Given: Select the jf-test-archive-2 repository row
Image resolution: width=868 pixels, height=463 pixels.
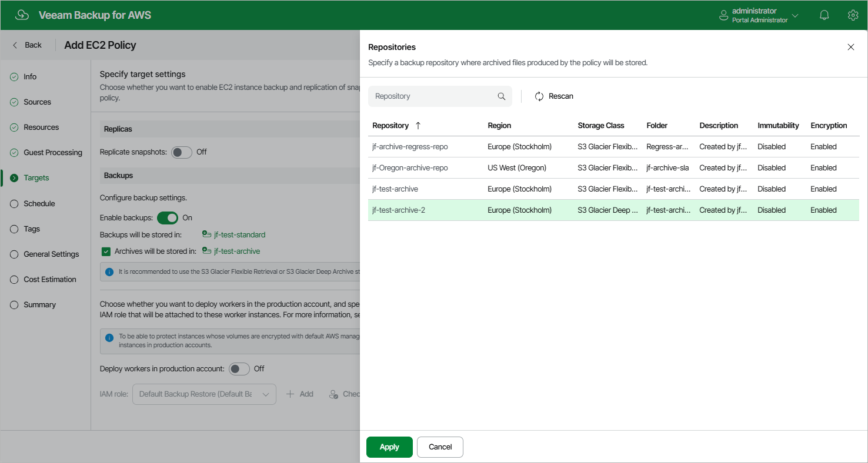Looking at the screenshot, I should 613,210.
